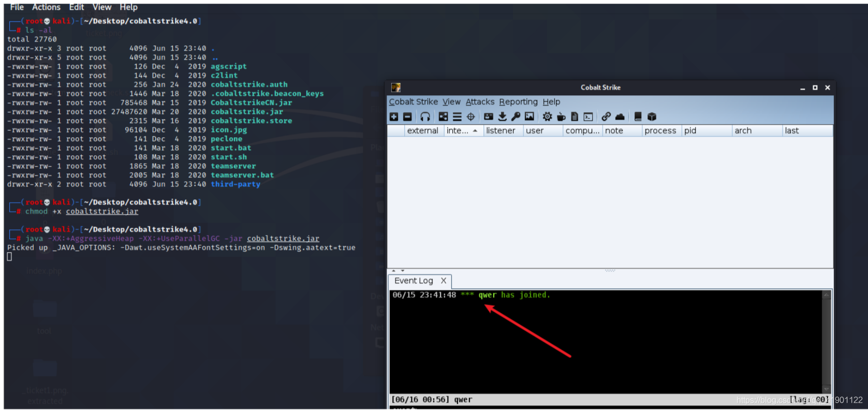The width and height of the screenshot is (868, 410).
Task: Open the View menu in Cobalt Strike
Action: coord(451,102)
